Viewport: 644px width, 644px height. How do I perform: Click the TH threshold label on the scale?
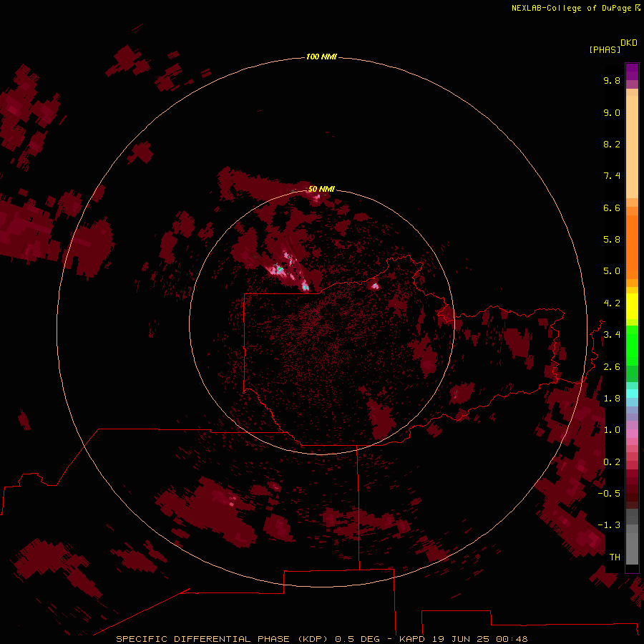[x=615, y=557]
